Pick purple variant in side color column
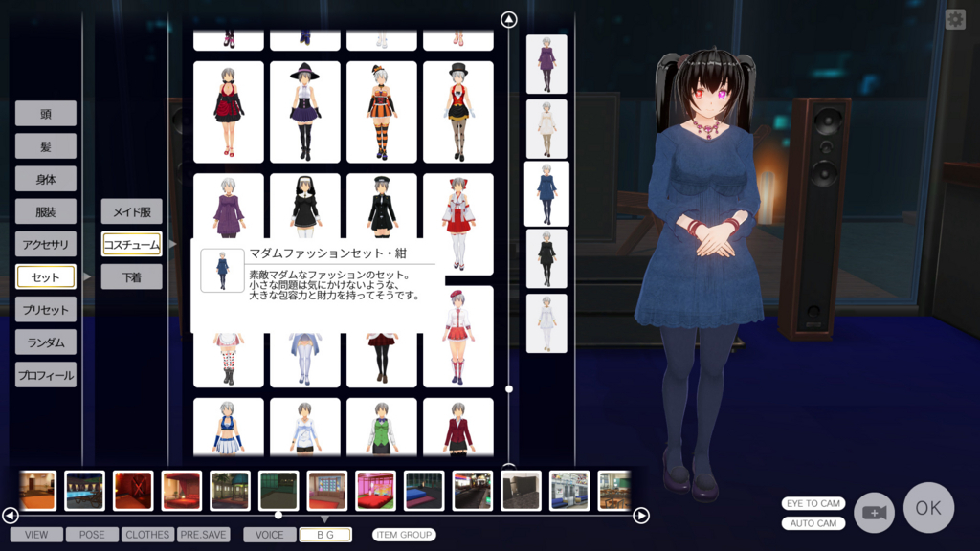Image resolution: width=980 pixels, height=551 pixels. click(x=546, y=64)
